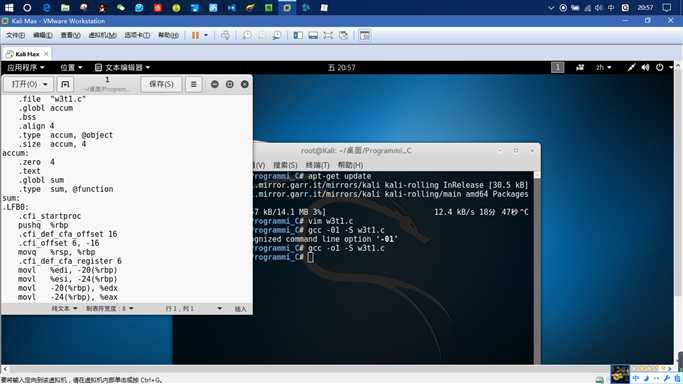
Task: Toggle the 插入 insert mode indicator
Action: point(240,309)
